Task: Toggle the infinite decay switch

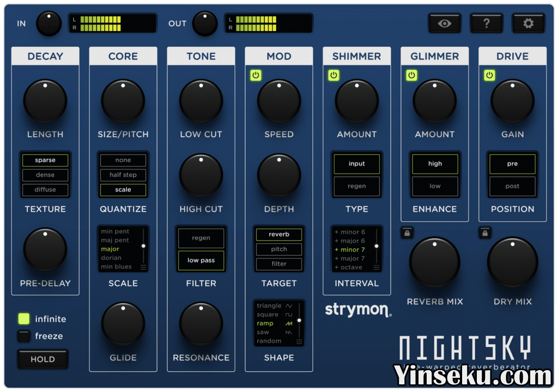Action: coord(23,319)
